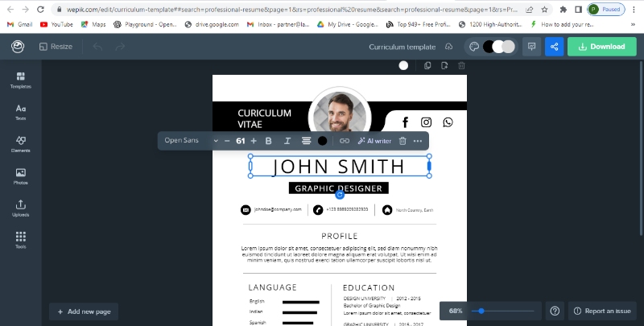The image size is (644, 326).
Task: Click the share icon button
Action: (x=554, y=47)
